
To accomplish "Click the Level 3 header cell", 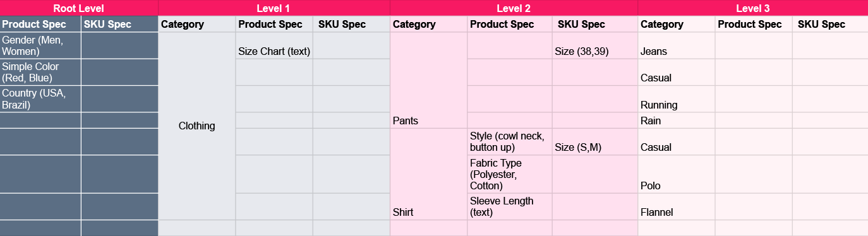I will (x=752, y=8).
